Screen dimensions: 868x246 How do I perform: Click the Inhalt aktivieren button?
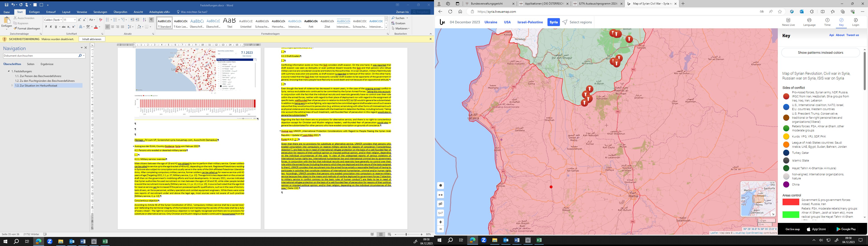(92, 39)
